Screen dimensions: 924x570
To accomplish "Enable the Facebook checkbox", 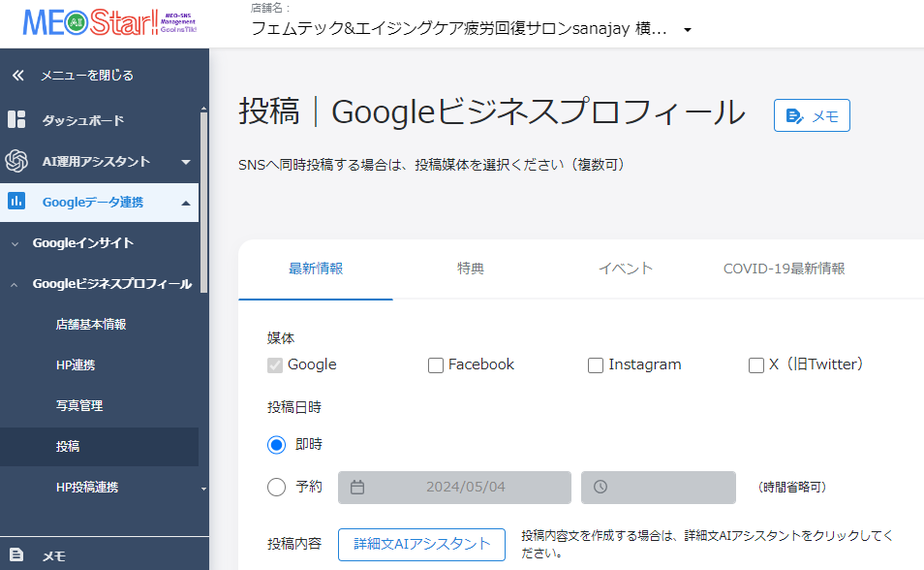I will pyautogui.click(x=436, y=365).
